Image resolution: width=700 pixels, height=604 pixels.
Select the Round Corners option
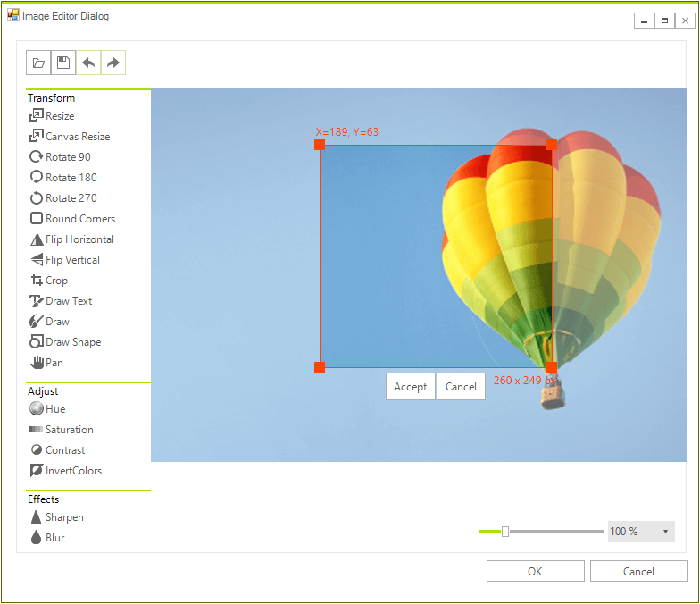(72, 219)
